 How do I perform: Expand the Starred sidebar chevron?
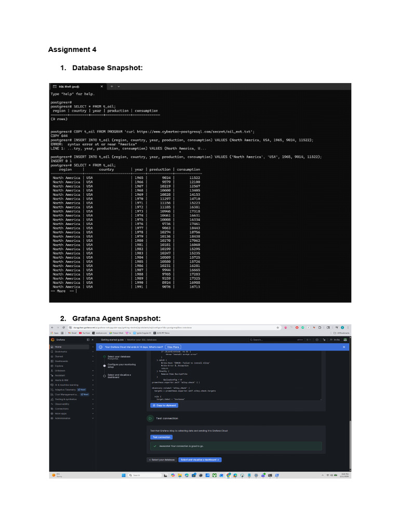(x=93, y=356)
